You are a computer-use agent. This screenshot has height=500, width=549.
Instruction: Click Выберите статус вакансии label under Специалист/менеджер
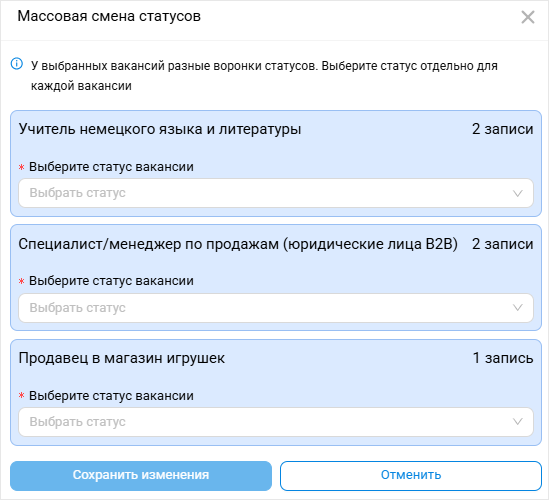[111, 281]
